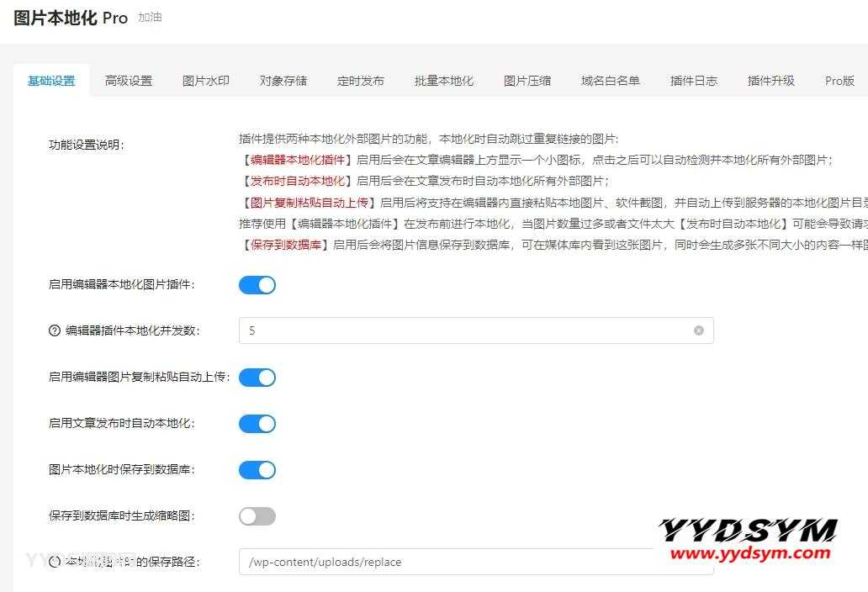Switch to the 高级设置 tab
This screenshot has height=592, width=868.
pyautogui.click(x=129, y=81)
